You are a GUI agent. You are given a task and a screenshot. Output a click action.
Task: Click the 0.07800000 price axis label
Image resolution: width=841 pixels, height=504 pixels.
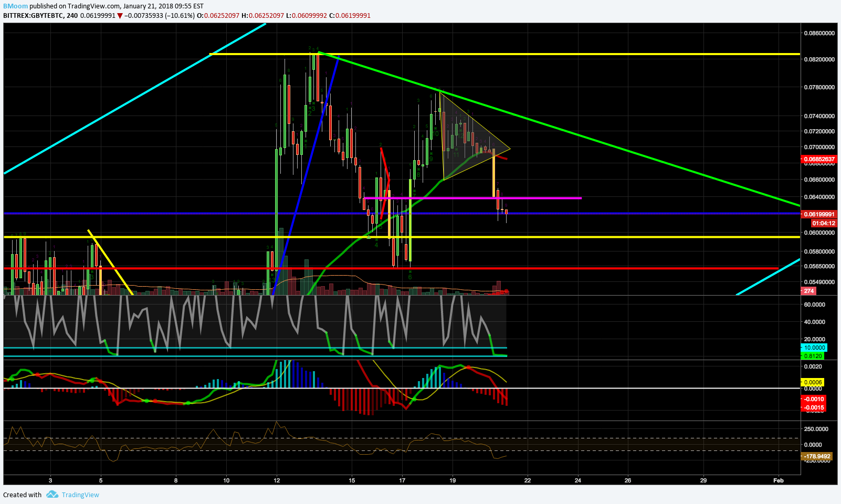click(819, 87)
